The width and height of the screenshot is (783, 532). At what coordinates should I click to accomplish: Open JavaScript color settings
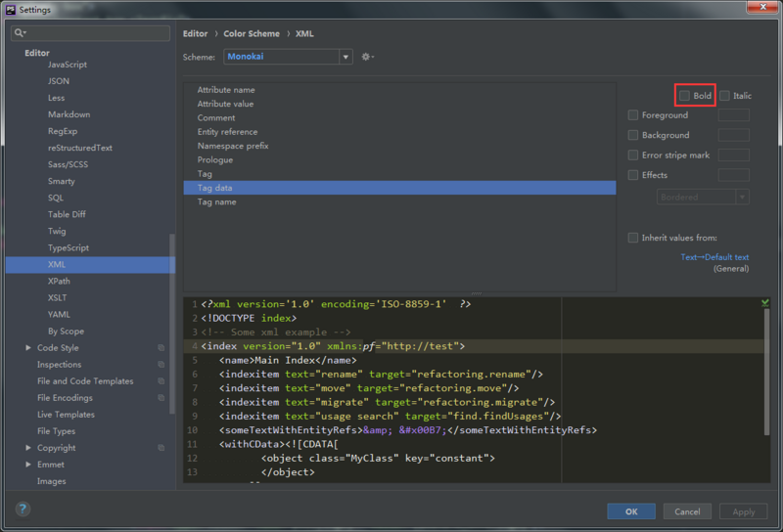68,65
